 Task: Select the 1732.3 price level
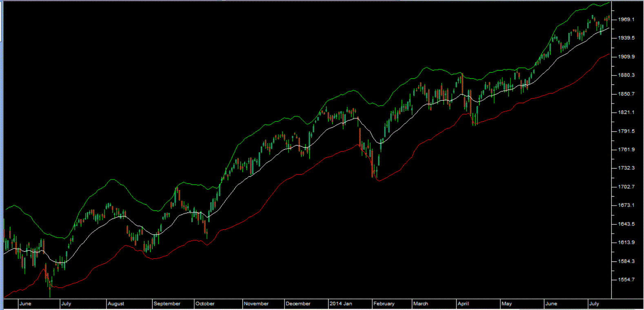[x=626, y=168]
